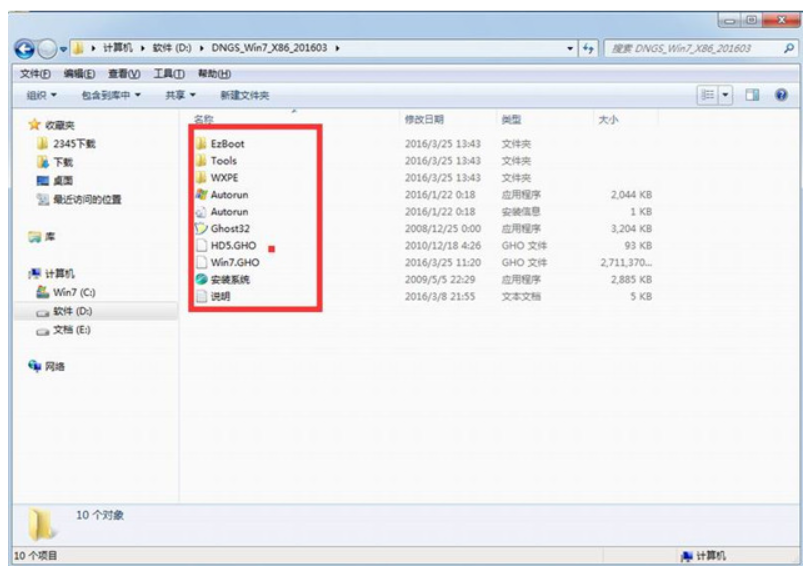
Task: Open the EzBoot folder
Action: click(227, 144)
